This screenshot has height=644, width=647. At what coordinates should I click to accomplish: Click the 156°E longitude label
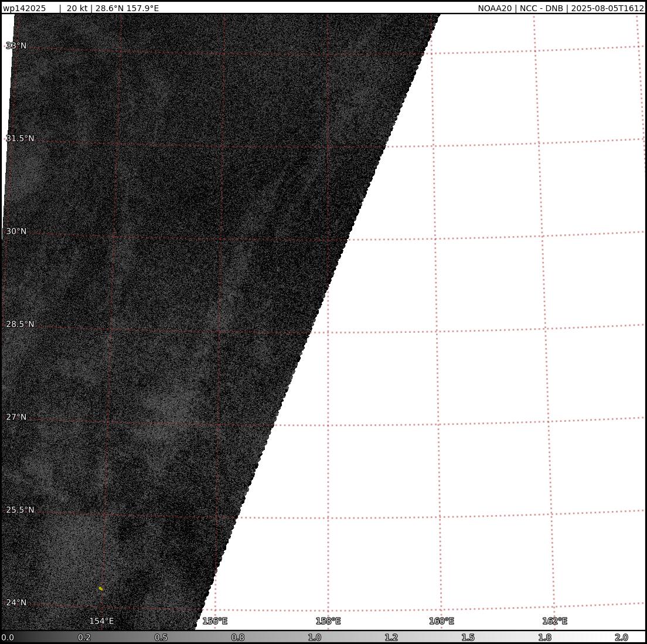[x=215, y=621]
